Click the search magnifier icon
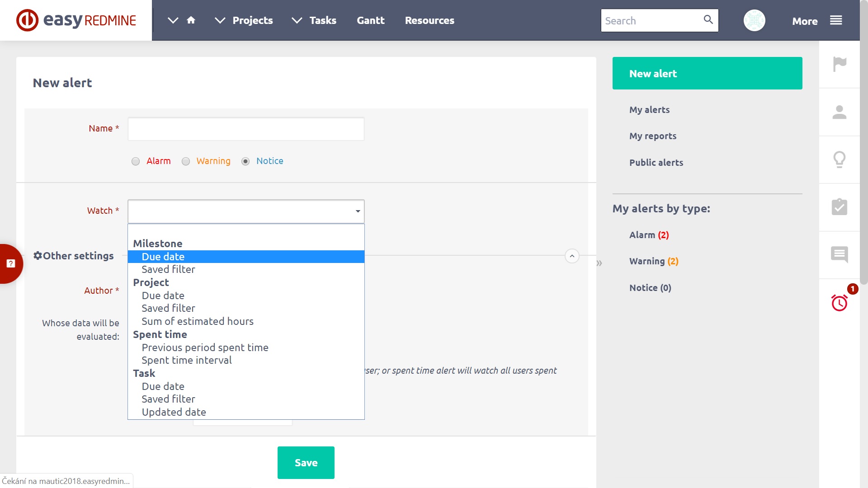This screenshot has height=488, width=868. [708, 19]
